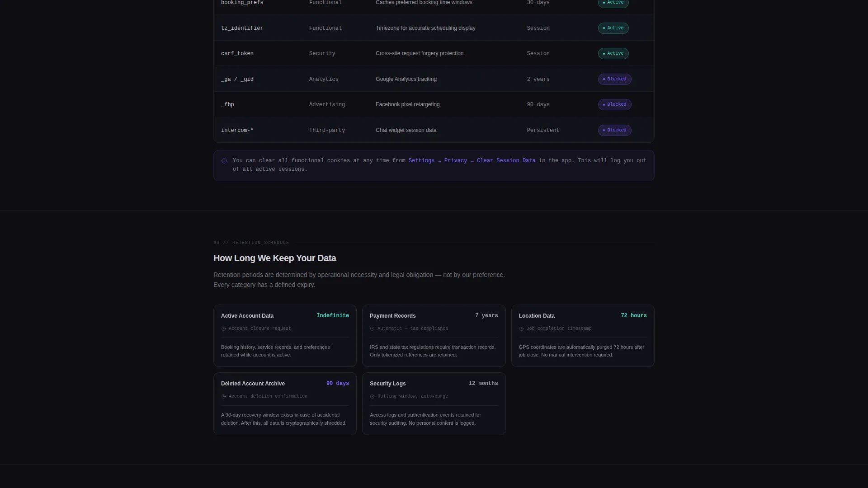Click the '03 // RETENTION_SCHEDULE' section label
Viewport: 868px width, 488px height.
(251, 243)
